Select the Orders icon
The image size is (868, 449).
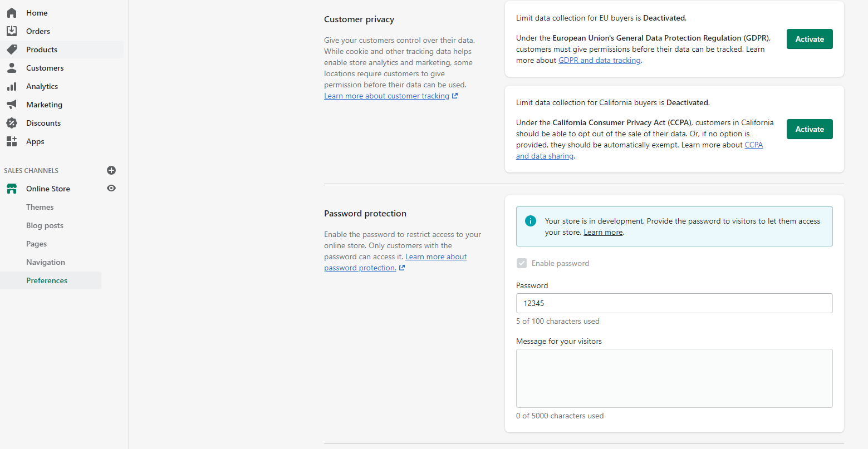[x=12, y=31]
